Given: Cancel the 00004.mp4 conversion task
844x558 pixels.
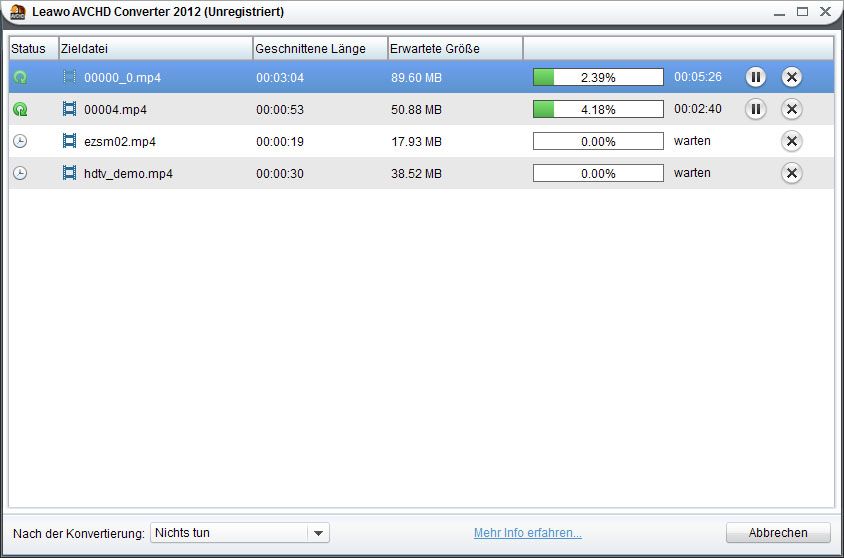Looking at the screenshot, I should tap(792, 109).
